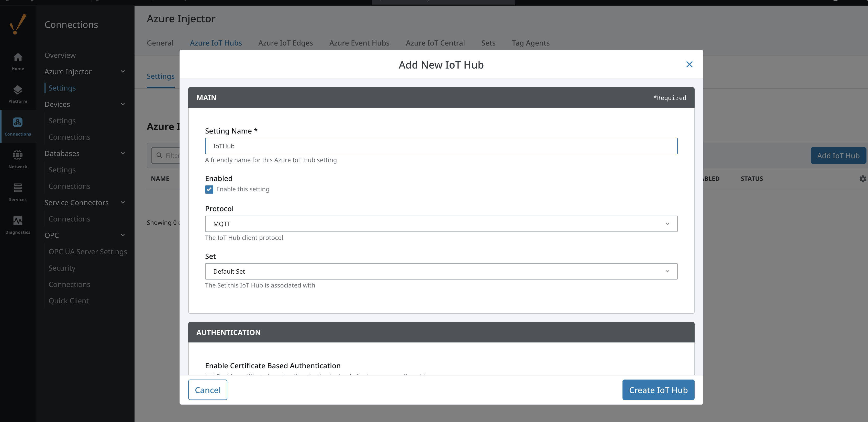This screenshot has width=868, height=422.
Task: Open the Protocol MQTT dropdown
Action: (441, 224)
